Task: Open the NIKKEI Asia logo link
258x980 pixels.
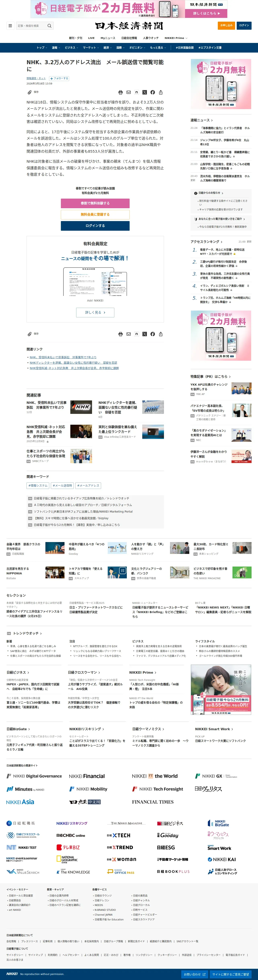Action: 20,802
